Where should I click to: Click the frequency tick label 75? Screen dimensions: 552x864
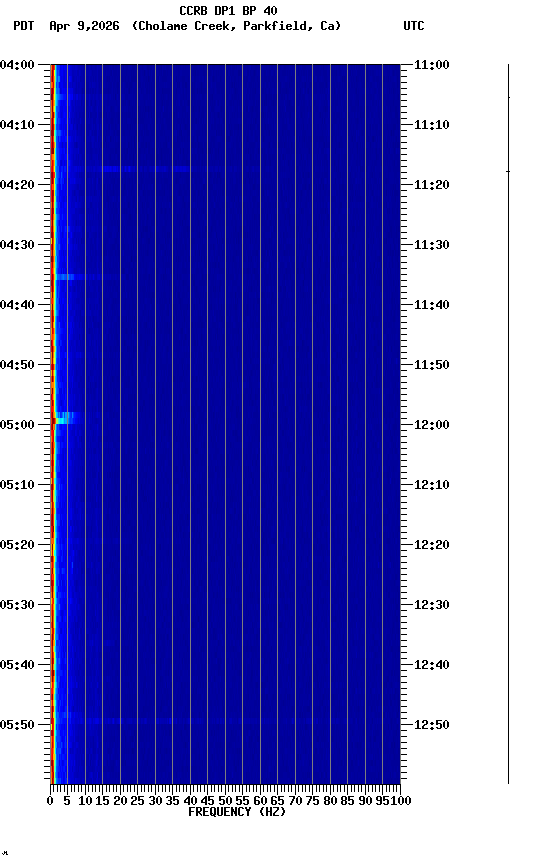(x=312, y=801)
